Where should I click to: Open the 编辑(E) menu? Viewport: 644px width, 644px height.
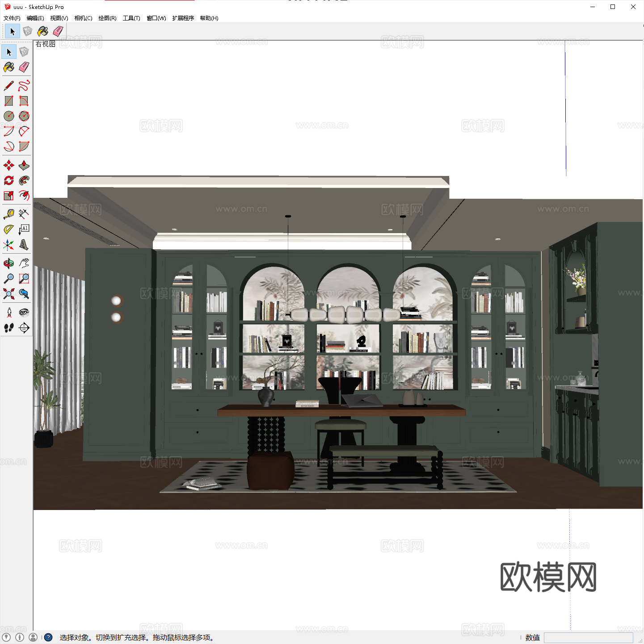[x=35, y=18]
